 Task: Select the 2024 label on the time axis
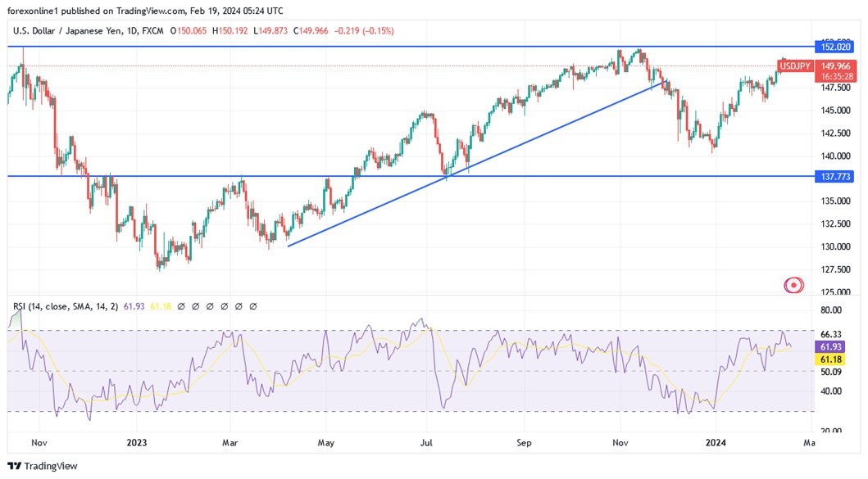pyautogui.click(x=715, y=442)
